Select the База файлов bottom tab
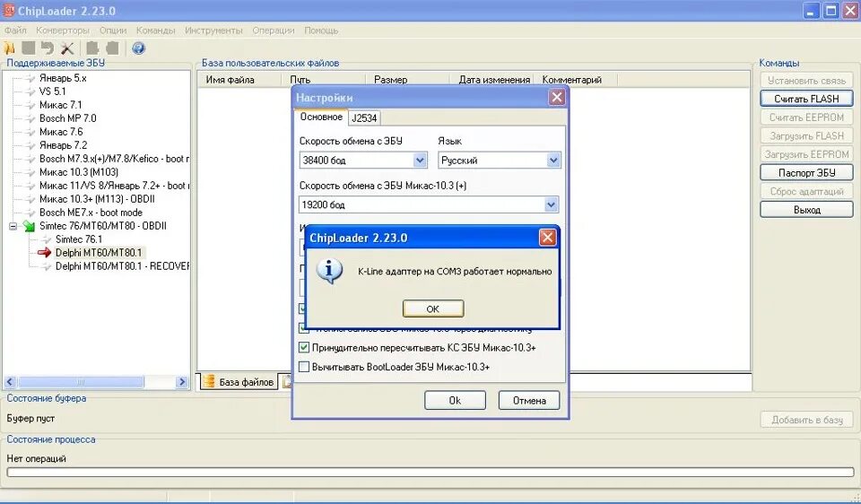The width and height of the screenshot is (861, 504). click(238, 381)
